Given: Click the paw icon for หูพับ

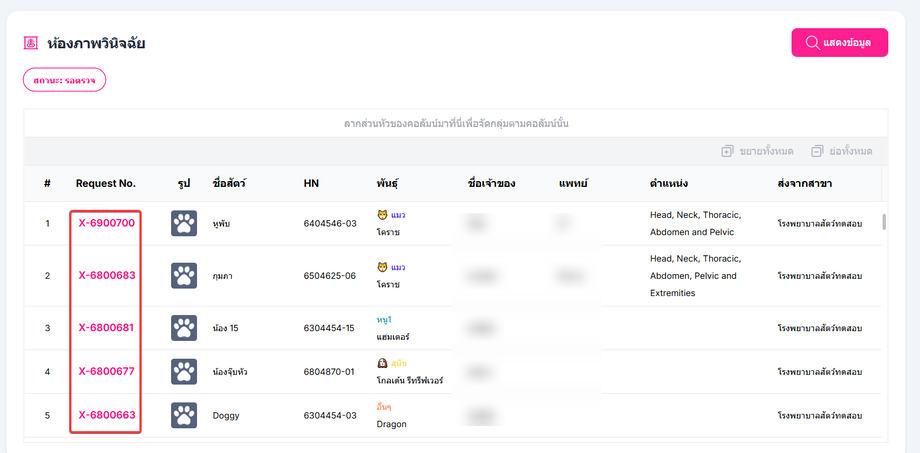Looking at the screenshot, I should (x=184, y=223).
